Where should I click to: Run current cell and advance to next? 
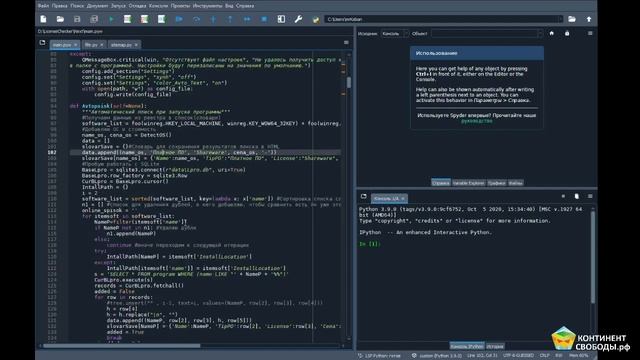tap(144, 19)
